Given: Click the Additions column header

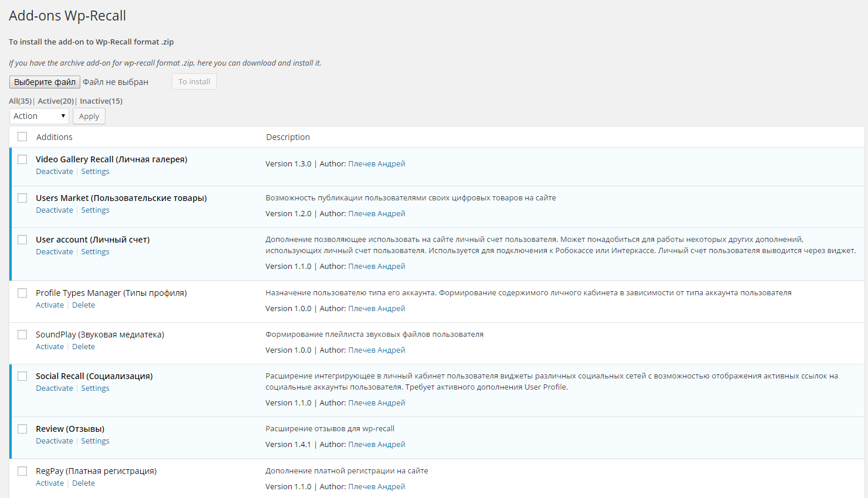Looking at the screenshot, I should pyautogui.click(x=55, y=137).
